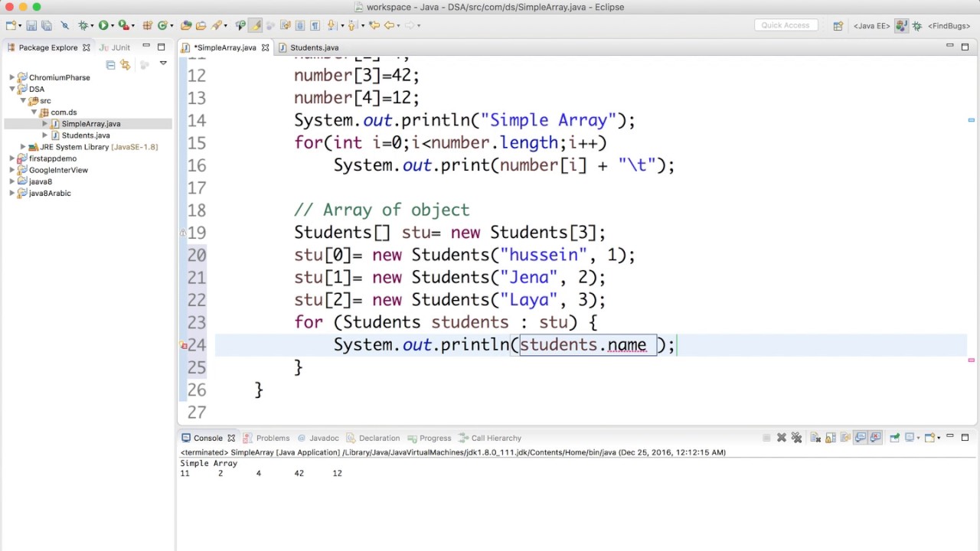Click Next Annotation arrow icon

coord(331,25)
